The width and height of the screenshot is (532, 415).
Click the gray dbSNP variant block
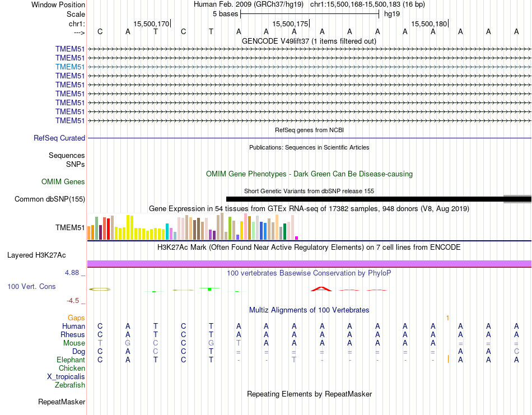click(x=517, y=199)
